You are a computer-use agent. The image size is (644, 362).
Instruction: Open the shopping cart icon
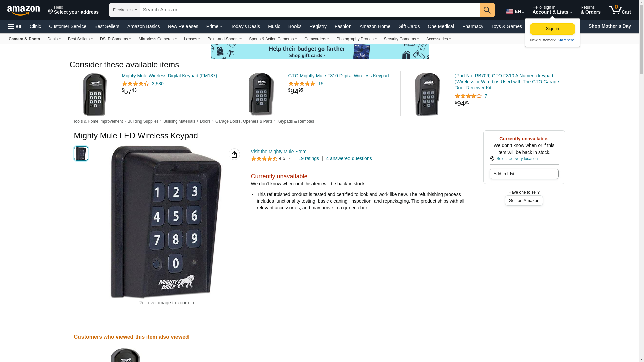pyautogui.click(x=620, y=10)
